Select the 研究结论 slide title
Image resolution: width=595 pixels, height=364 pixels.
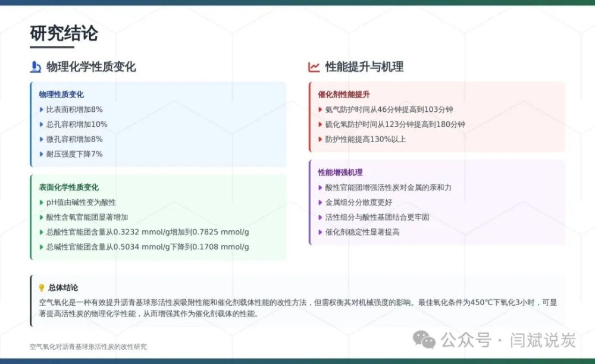pos(64,33)
